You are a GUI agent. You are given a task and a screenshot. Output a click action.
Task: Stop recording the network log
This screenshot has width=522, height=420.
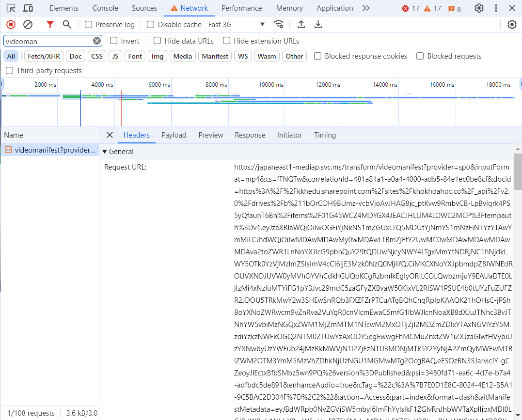(x=11, y=24)
